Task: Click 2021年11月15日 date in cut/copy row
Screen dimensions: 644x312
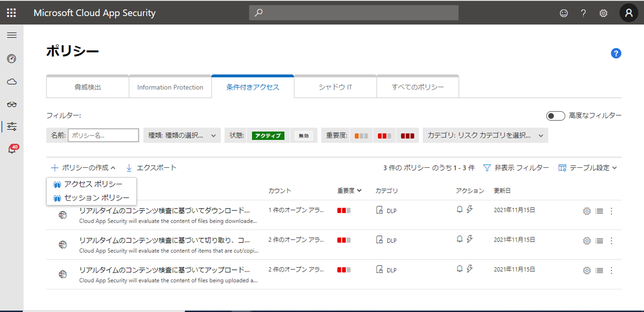Action: tap(514, 240)
